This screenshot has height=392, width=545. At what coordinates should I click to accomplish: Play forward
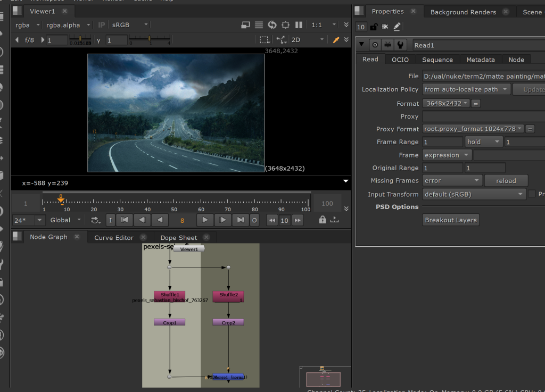tap(205, 220)
